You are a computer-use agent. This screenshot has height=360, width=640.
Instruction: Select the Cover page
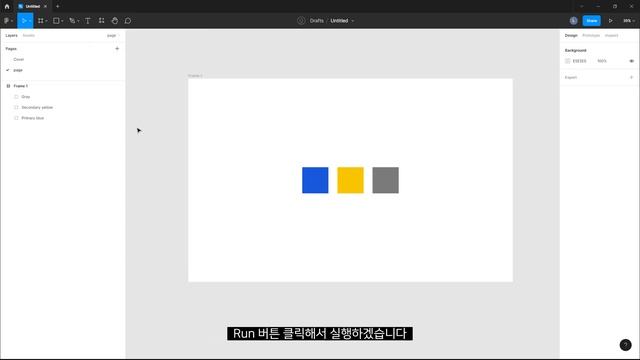pyautogui.click(x=19, y=59)
